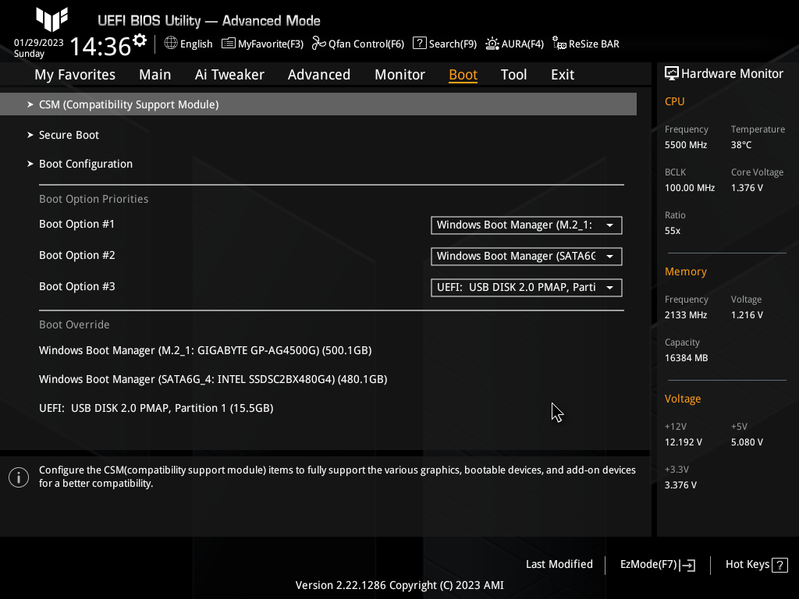Open Boot Option #1 dropdown
The height and width of the screenshot is (599, 799).
[526, 225]
